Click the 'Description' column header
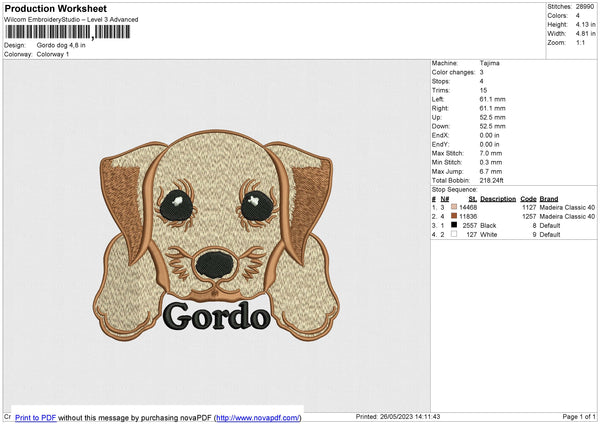Image resolution: width=600 pixels, height=424 pixels. tap(498, 199)
